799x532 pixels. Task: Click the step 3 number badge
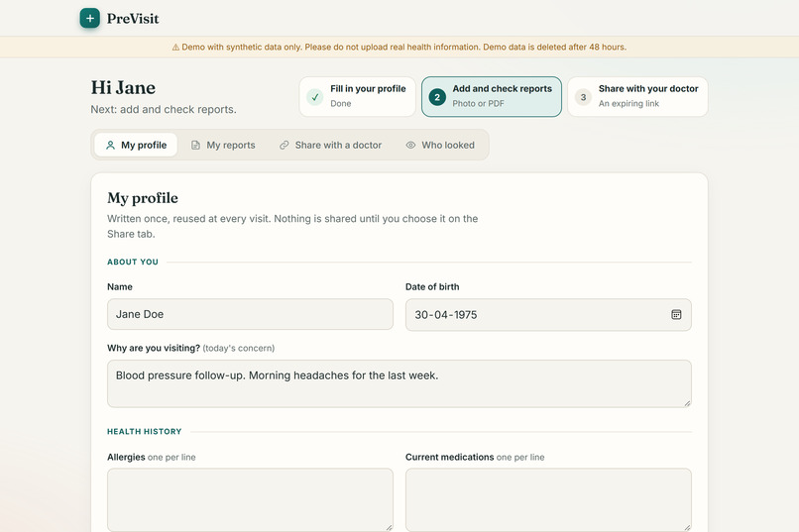tap(583, 97)
